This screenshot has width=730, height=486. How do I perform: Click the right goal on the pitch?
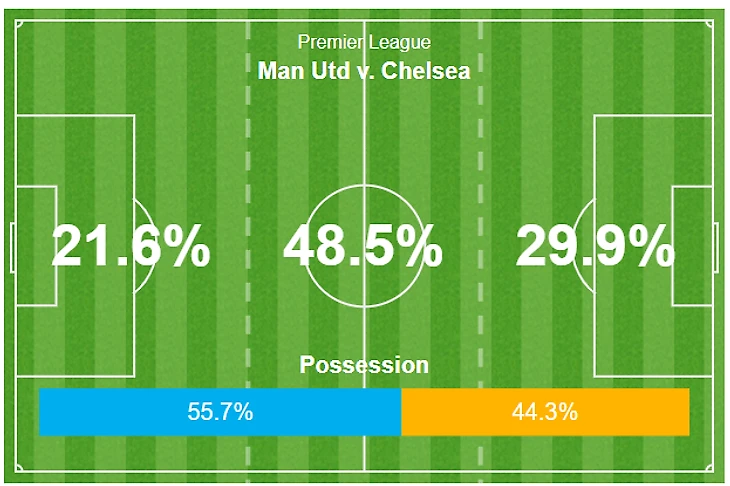[x=716, y=247]
